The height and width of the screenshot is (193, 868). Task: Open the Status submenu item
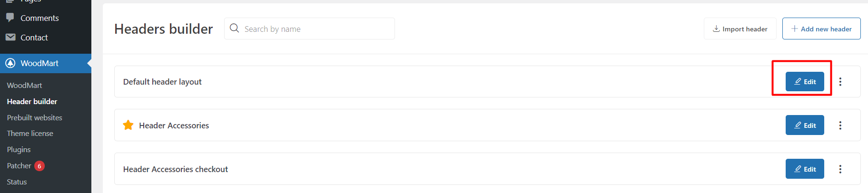(17, 182)
